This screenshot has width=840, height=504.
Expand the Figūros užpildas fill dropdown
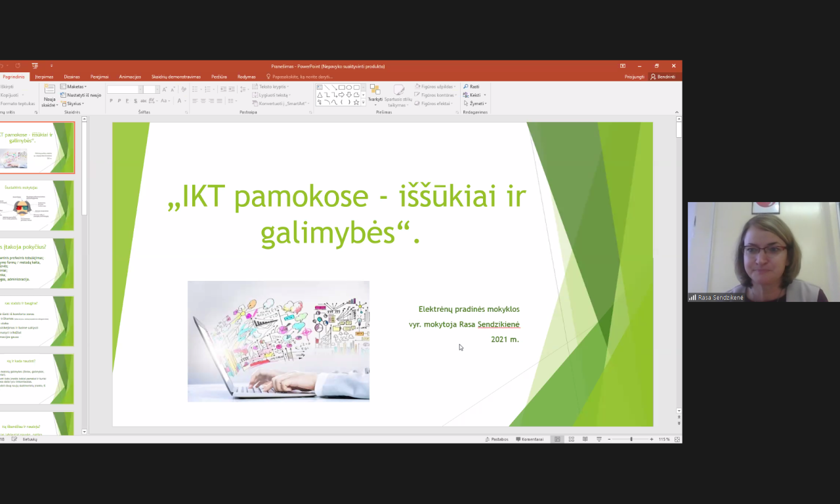click(435, 87)
